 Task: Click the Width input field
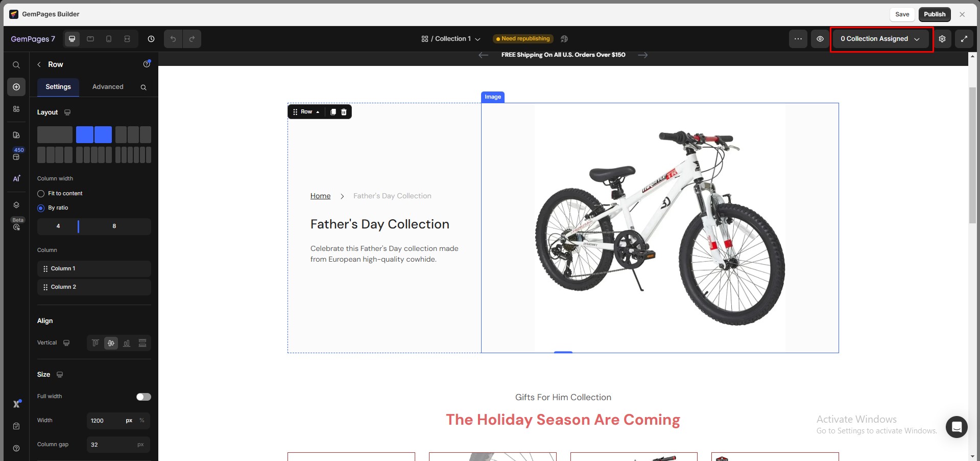coord(105,421)
